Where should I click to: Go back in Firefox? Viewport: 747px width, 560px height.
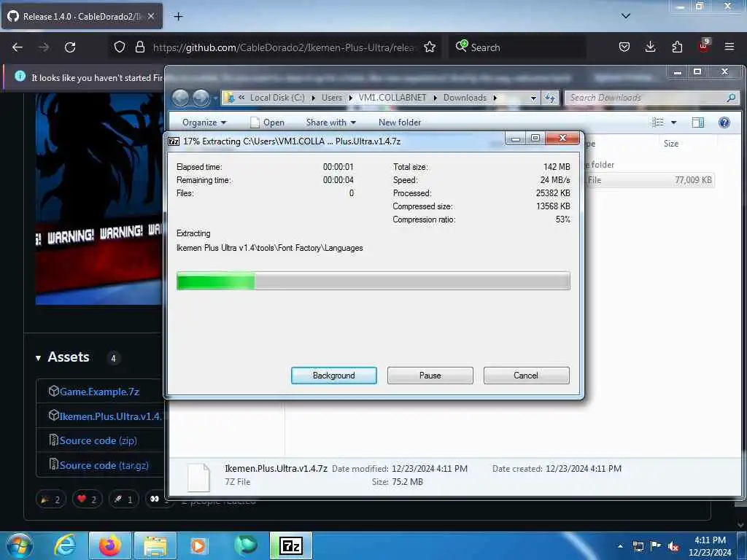[18, 47]
